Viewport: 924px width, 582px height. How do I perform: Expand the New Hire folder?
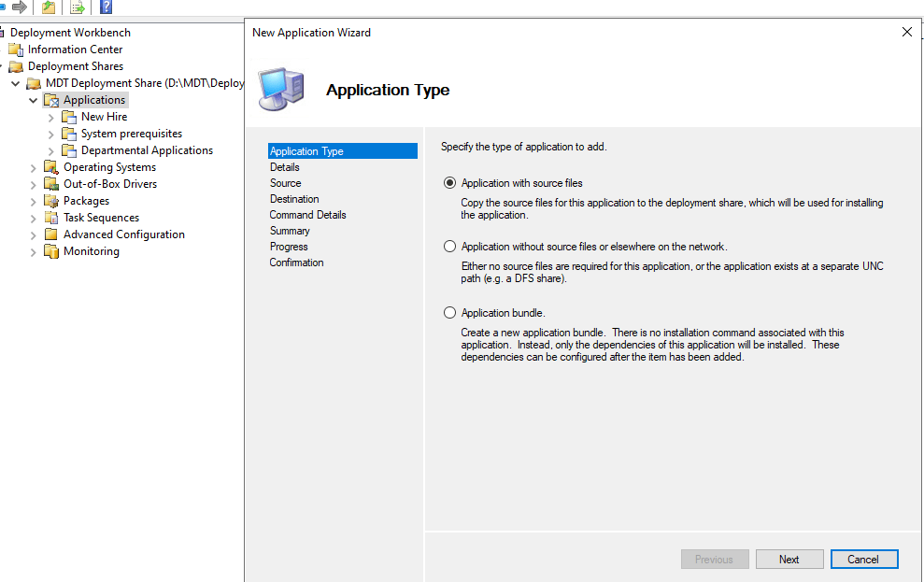(x=51, y=118)
